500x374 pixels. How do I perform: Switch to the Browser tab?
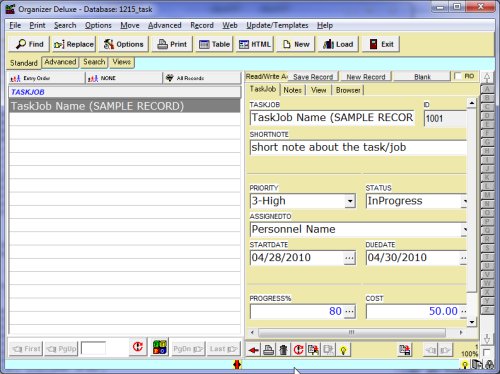[x=348, y=90]
